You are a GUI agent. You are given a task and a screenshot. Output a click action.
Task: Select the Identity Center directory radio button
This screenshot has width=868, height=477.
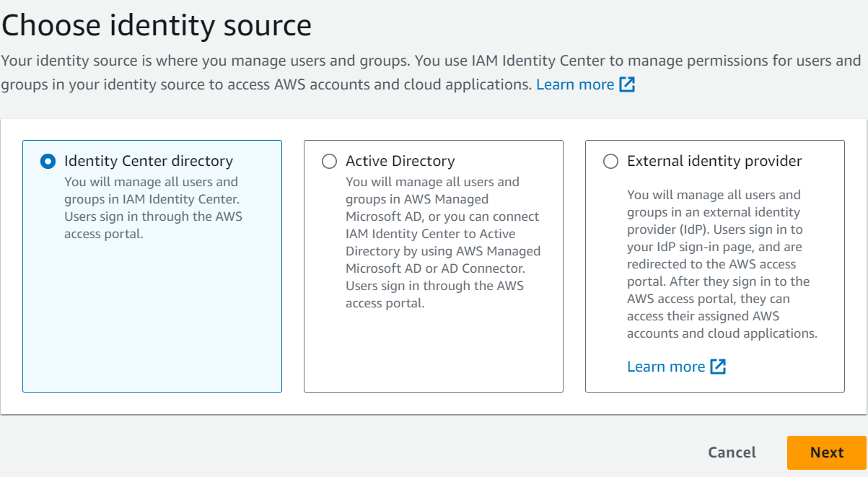point(48,162)
